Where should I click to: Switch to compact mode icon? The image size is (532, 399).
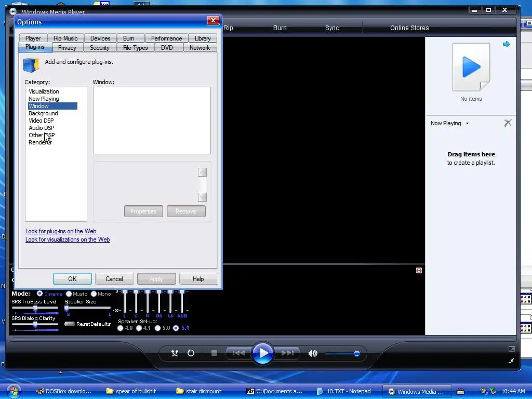pyautogui.click(x=511, y=361)
